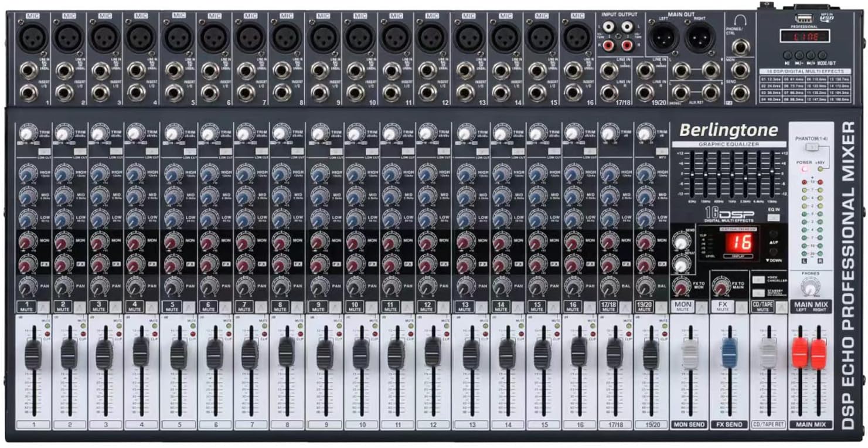Click the headphone icon above PHONES/CTRL jack

point(740,18)
